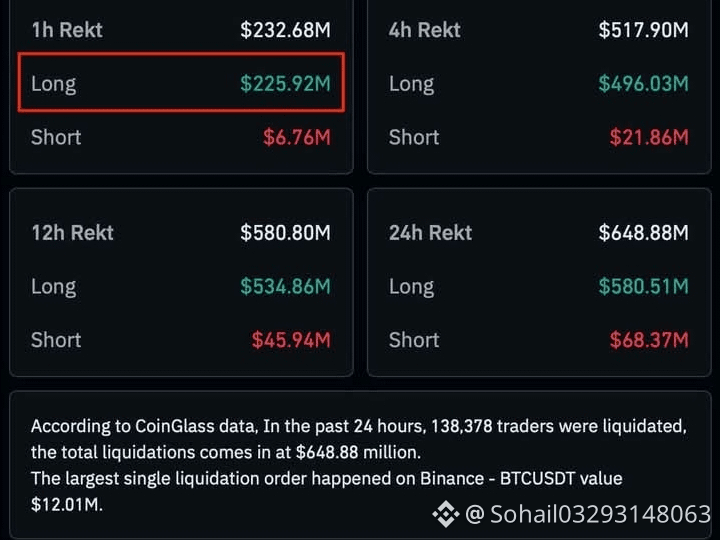Select the highlighted 1h Long $225.92M row
This screenshot has width=720, height=540.
[x=181, y=83]
